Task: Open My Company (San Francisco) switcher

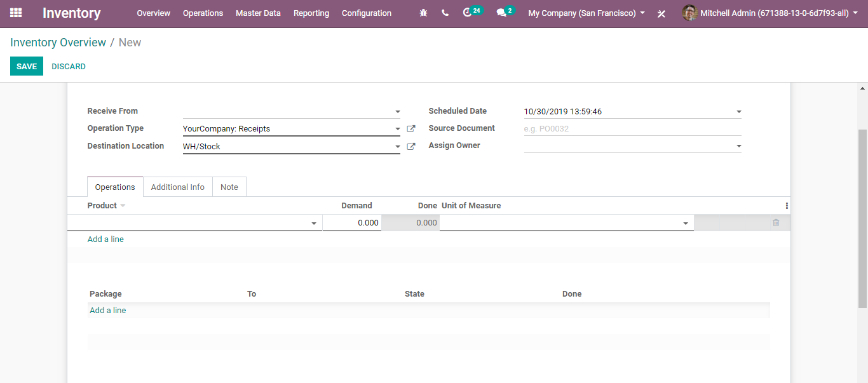Action: (x=587, y=13)
